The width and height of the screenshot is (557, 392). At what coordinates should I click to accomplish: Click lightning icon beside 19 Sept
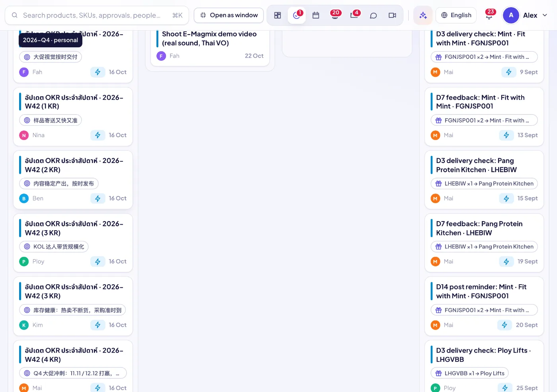tap(506, 262)
